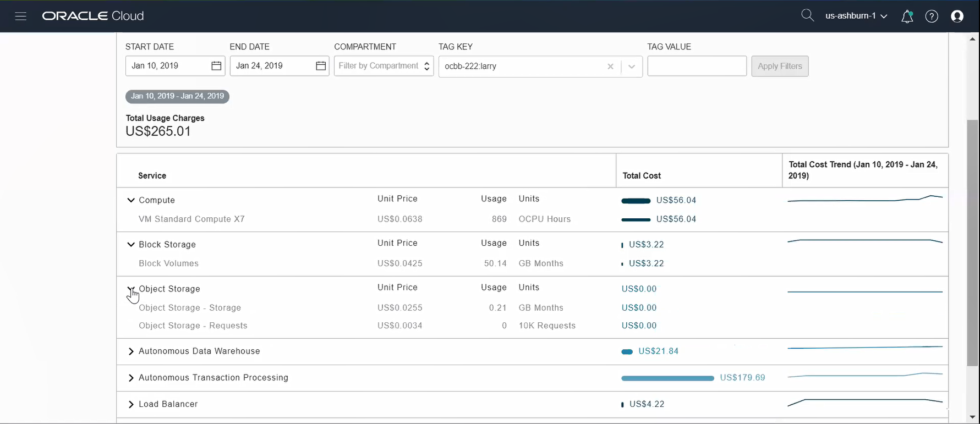Expand the Tag Key dropdown arrow
Viewport: 980px width, 424px height.
(632, 67)
